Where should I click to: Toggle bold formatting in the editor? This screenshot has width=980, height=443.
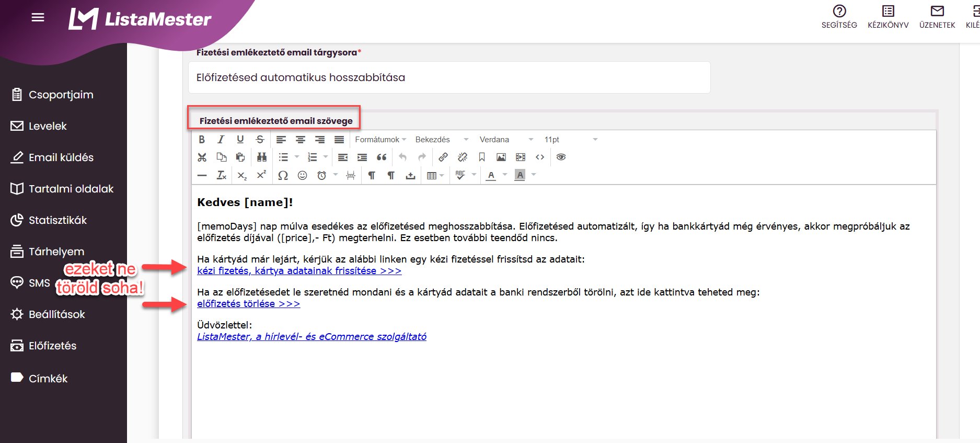coord(202,140)
